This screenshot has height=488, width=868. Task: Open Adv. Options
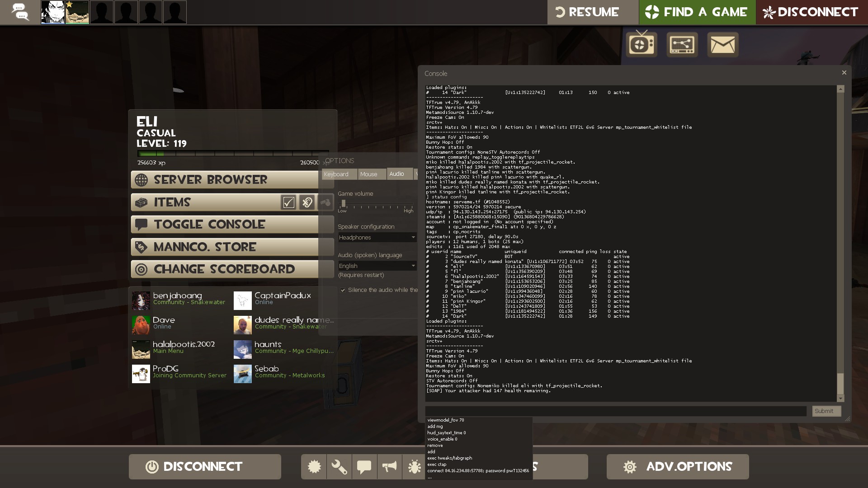click(678, 467)
